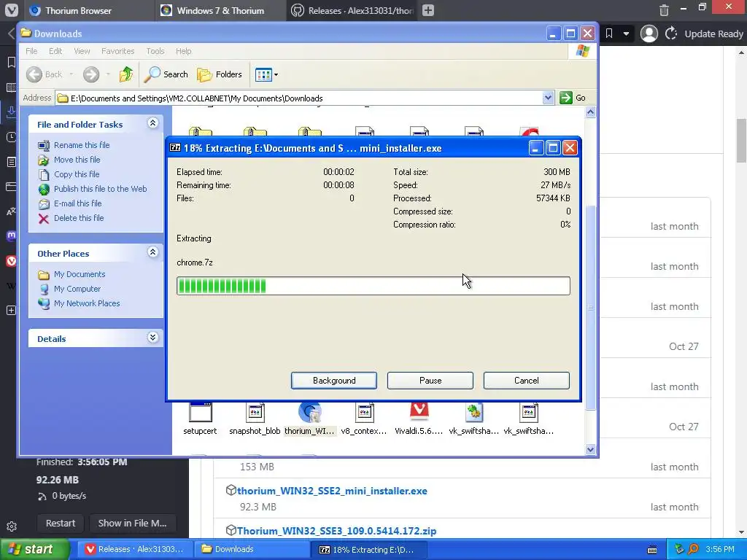Cancel the extraction
747x560 pixels.
[x=527, y=381]
